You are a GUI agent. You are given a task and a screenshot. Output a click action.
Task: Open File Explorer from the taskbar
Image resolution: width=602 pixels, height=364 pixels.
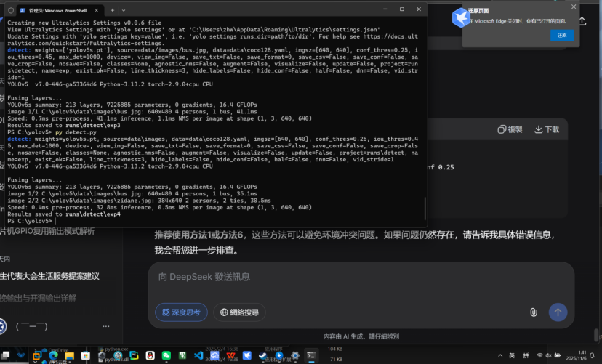point(70,355)
